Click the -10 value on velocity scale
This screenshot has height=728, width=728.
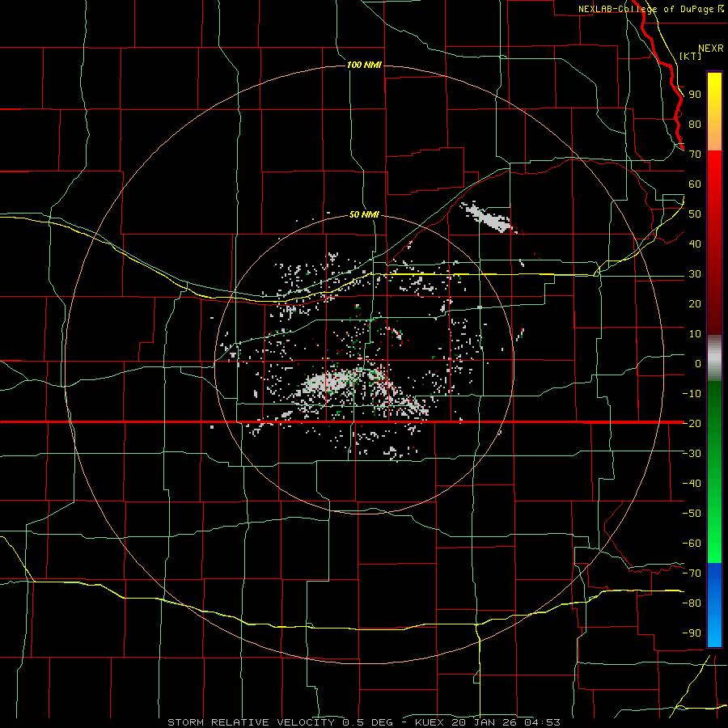(692, 394)
